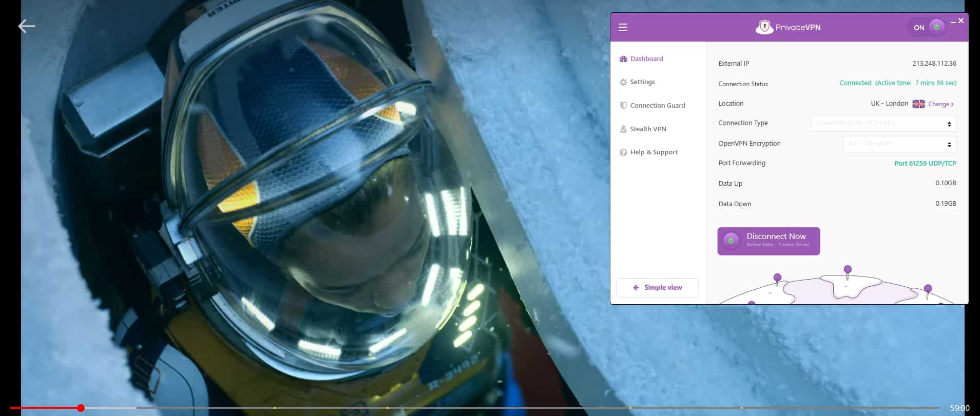980x416 pixels.
Task: Open the Help & Support section
Action: [648, 152]
